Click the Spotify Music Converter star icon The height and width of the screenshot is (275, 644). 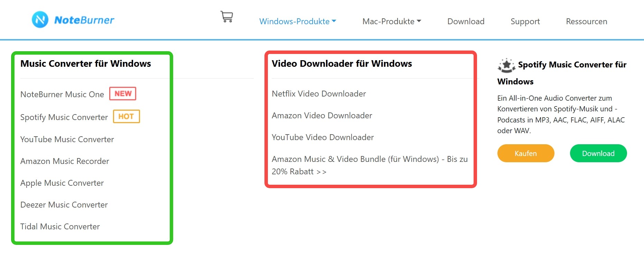[x=506, y=65]
